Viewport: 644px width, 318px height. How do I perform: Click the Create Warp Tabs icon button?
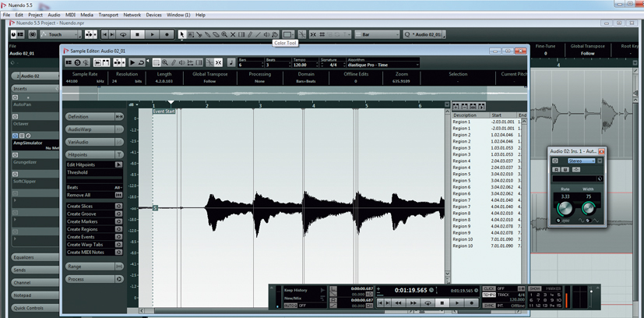[118, 245]
